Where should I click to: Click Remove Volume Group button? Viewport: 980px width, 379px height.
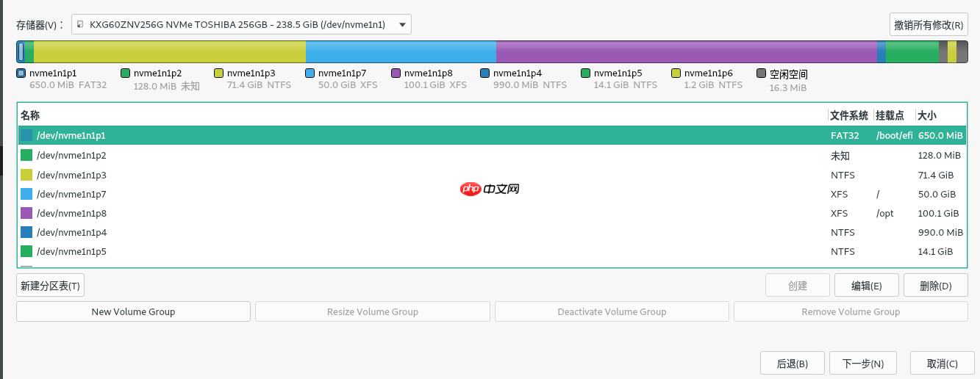[x=851, y=311]
